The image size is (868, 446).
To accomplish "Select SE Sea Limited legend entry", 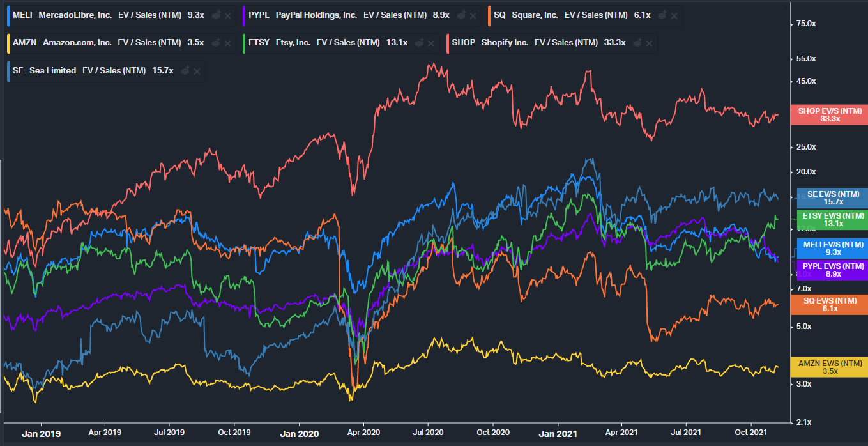I will pos(105,71).
